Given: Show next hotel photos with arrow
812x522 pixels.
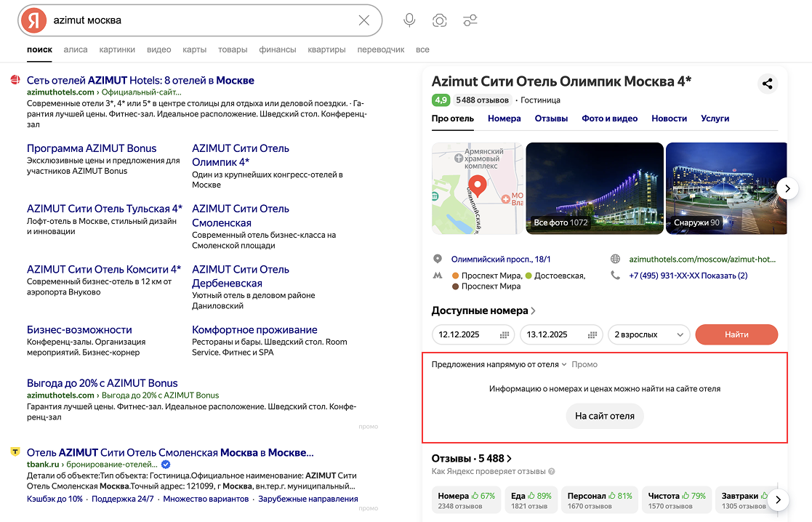Looking at the screenshot, I should 787,188.
